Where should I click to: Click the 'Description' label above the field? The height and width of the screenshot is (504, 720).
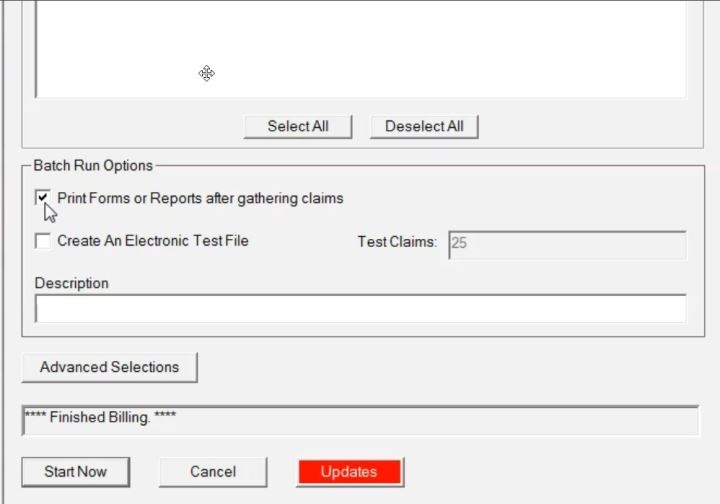(x=71, y=283)
